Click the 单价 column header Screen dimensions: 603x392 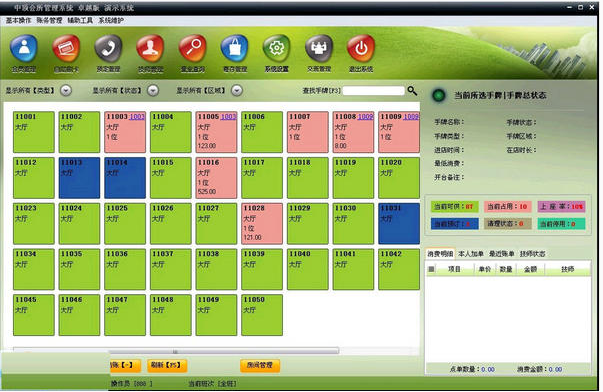[x=485, y=269]
